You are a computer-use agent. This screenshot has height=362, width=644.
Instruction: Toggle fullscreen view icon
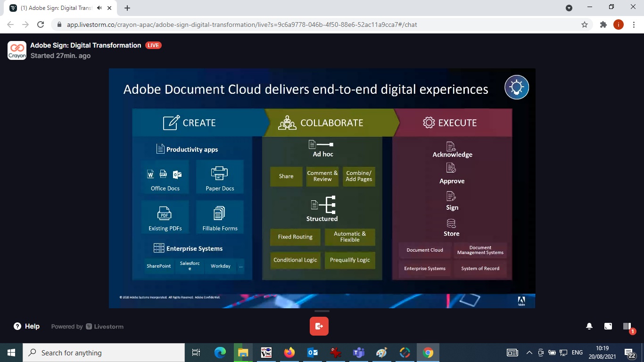608,326
